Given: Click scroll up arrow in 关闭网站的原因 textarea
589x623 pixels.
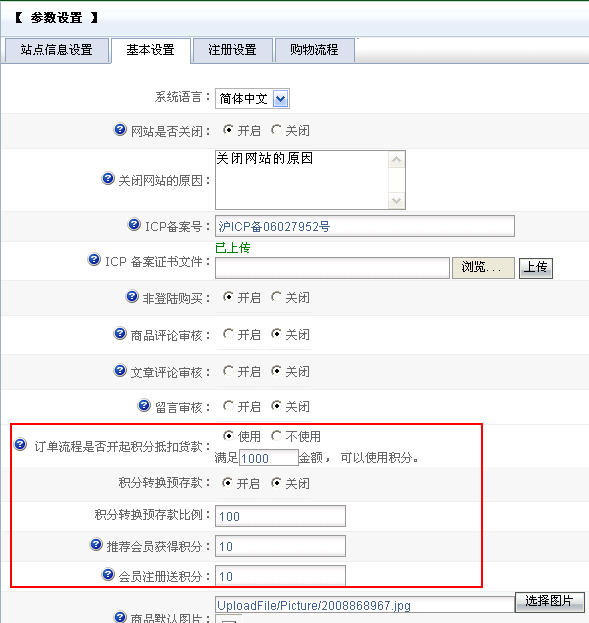Looking at the screenshot, I should click(x=396, y=160).
